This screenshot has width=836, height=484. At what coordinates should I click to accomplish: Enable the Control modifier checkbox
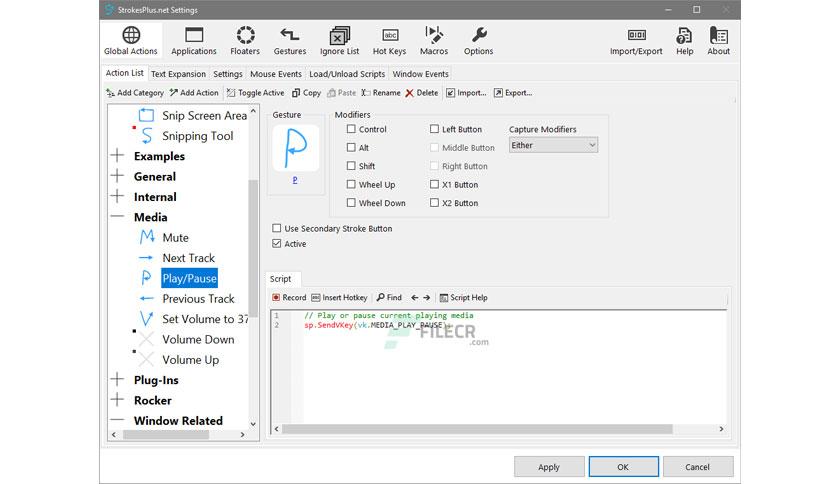click(351, 129)
